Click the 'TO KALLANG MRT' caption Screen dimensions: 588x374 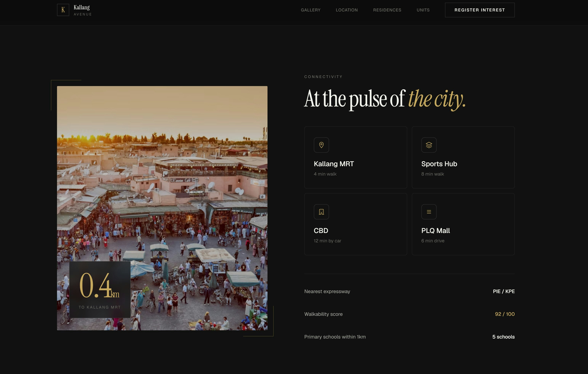click(x=100, y=307)
